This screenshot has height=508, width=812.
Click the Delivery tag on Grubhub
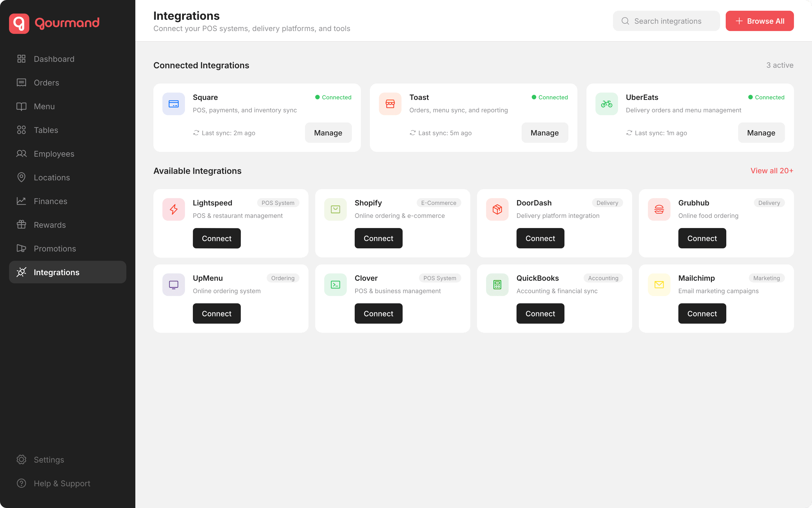click(769, 203)
